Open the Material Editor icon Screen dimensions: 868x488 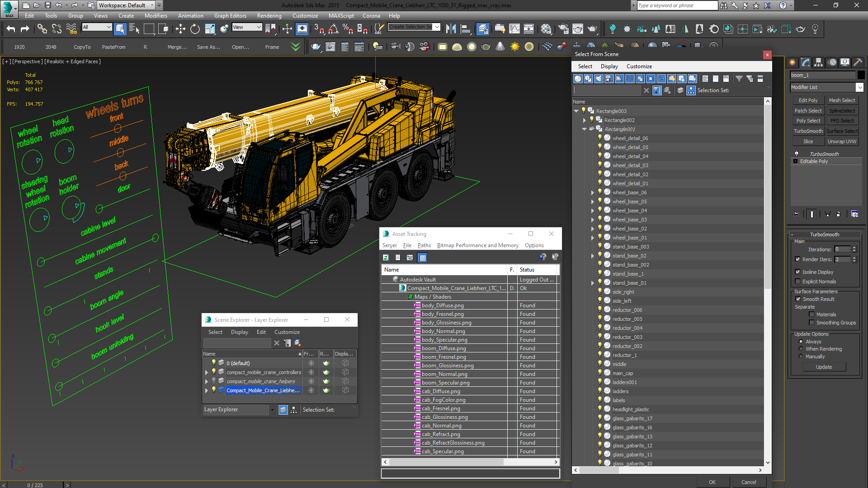coord(546,29)
